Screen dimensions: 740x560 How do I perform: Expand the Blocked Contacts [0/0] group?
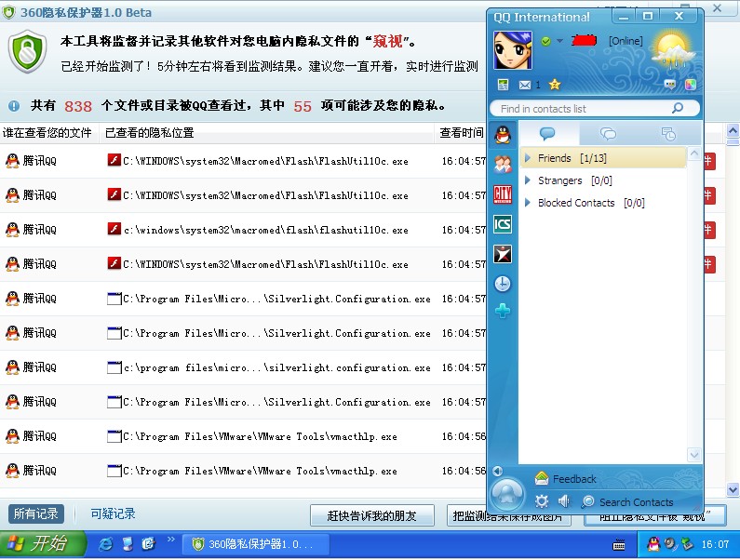pyautogui.click(x=528, y=203)
